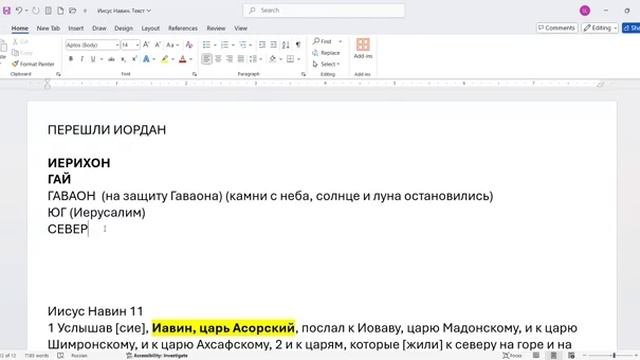The height and width of the screenshot is (360, 640).
Task: Open the Font dialog launcher
Action: [194, 74]
